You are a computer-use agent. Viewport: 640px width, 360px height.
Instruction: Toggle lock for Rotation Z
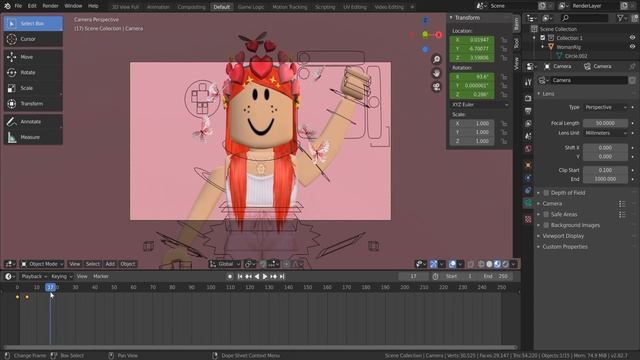[504, 95]
